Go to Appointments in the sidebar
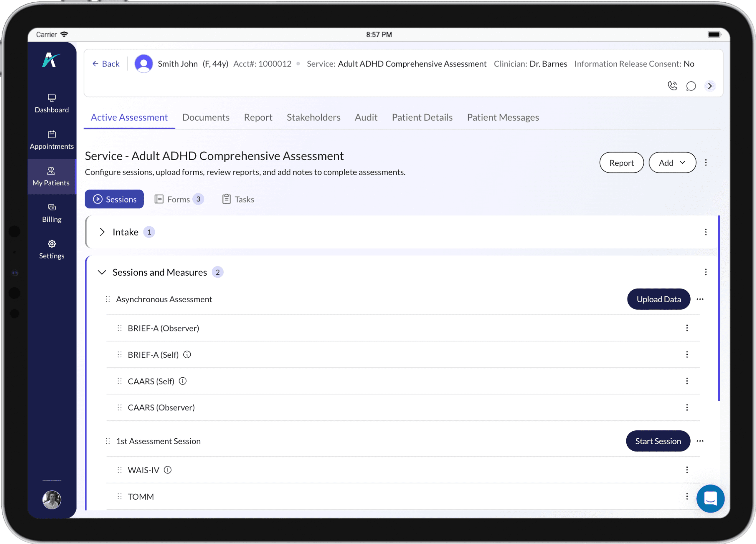The height and width of the screenshot is (544, 756). pos(52,140)
